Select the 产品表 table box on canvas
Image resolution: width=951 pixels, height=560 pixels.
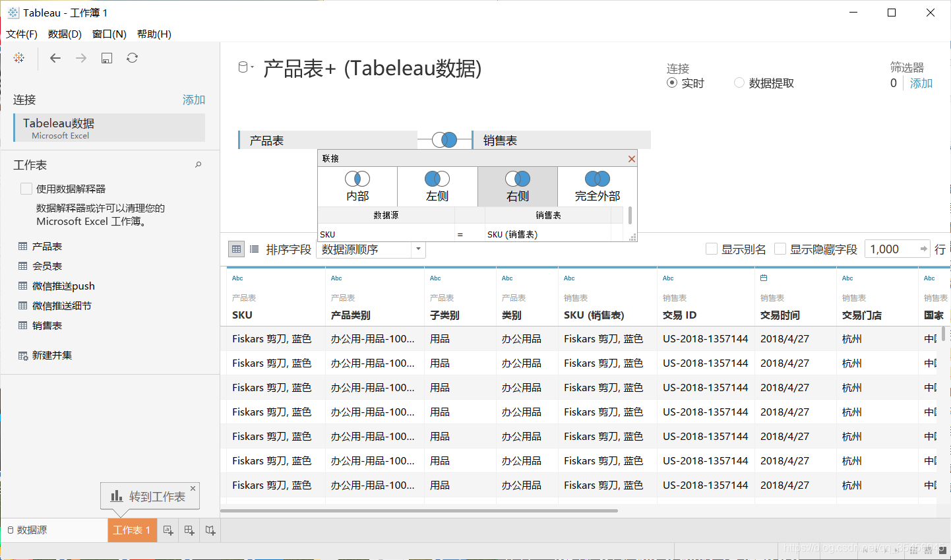tap(328, 140)
